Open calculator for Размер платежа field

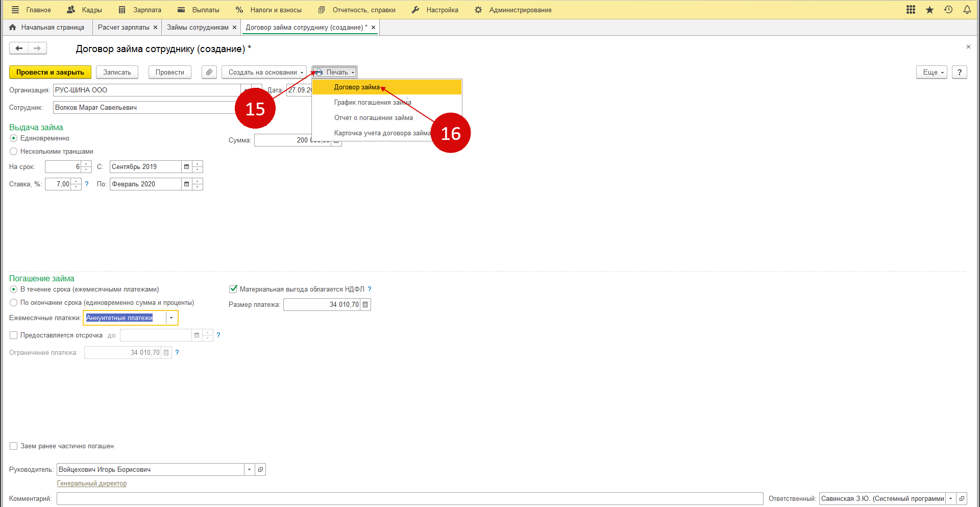tap(365, 304)
